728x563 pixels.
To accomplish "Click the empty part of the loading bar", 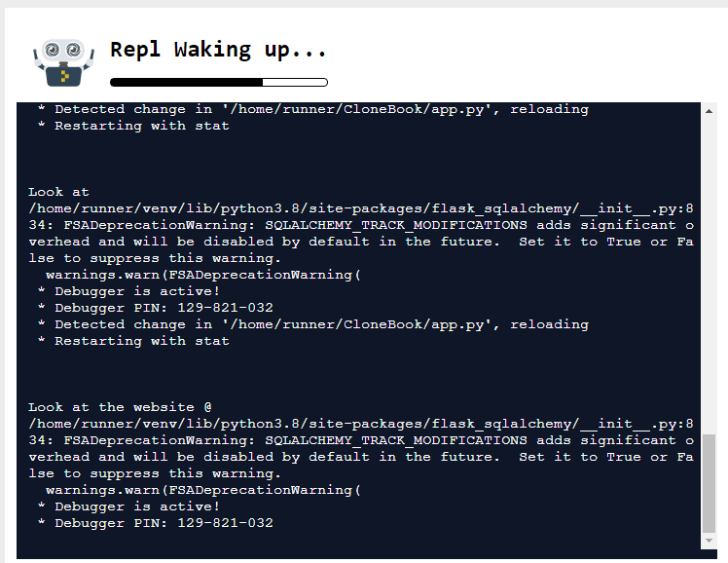I will [295, 82].
